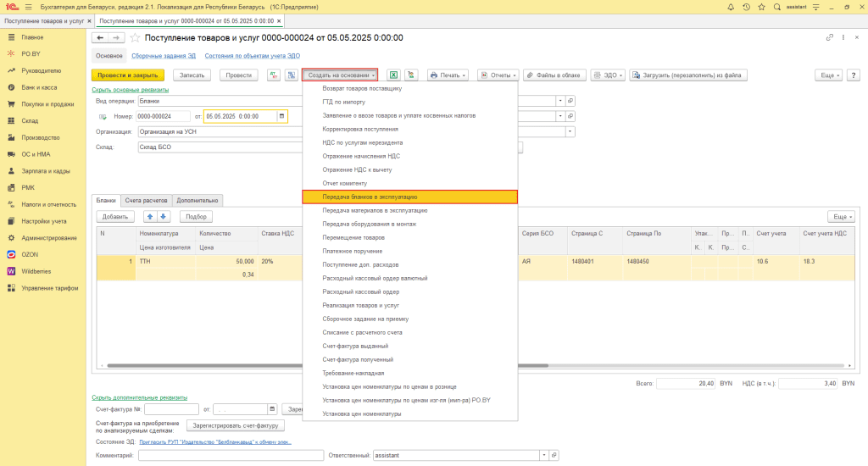This screenshot has width=868, height=466.
Task: Open Руководителю section in sidebar
Action: point(41,71)
